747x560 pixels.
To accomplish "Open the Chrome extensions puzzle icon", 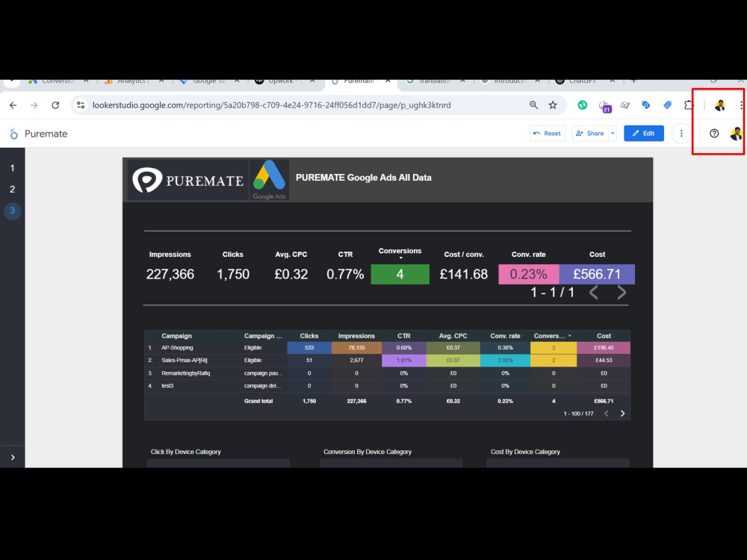I will pos(689,105).
